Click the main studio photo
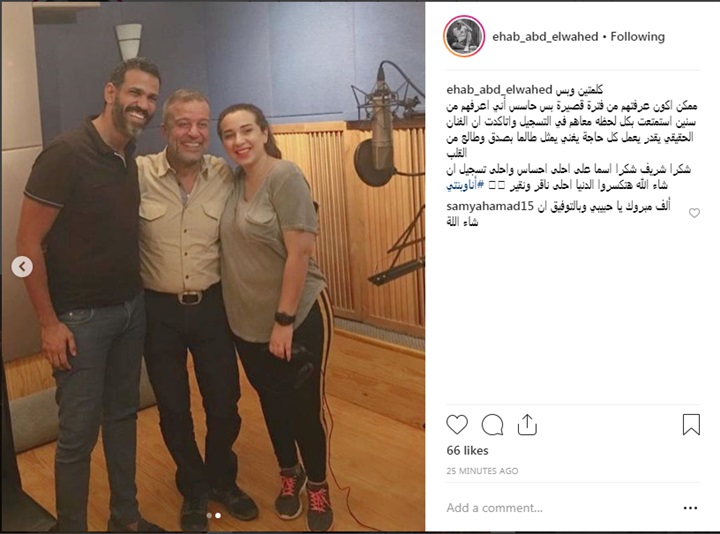 213,266
